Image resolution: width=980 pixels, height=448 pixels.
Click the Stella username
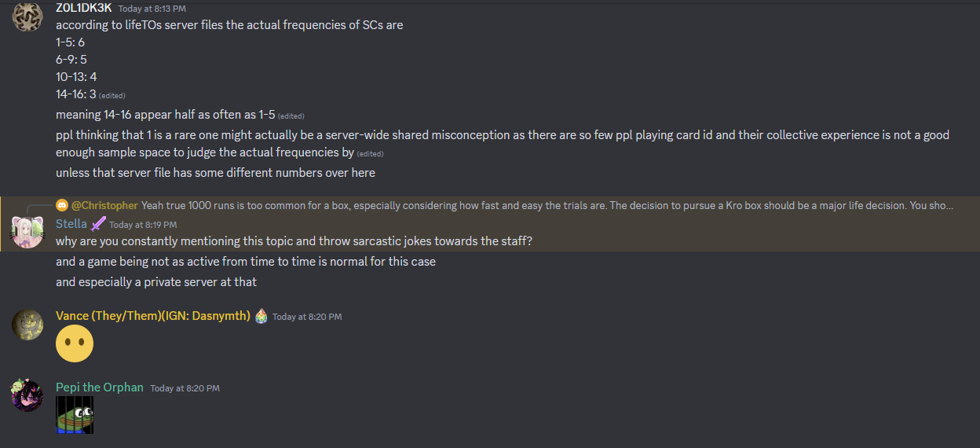click(x=71, y=224)
